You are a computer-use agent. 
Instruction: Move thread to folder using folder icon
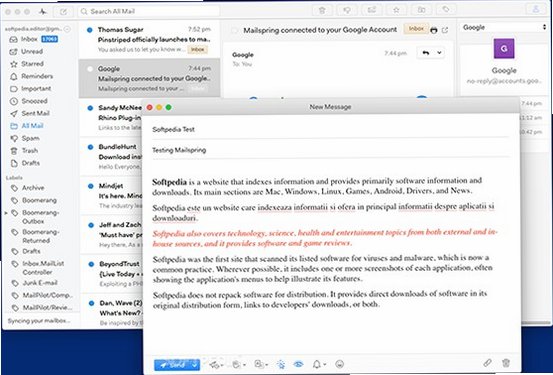[421, 10]
